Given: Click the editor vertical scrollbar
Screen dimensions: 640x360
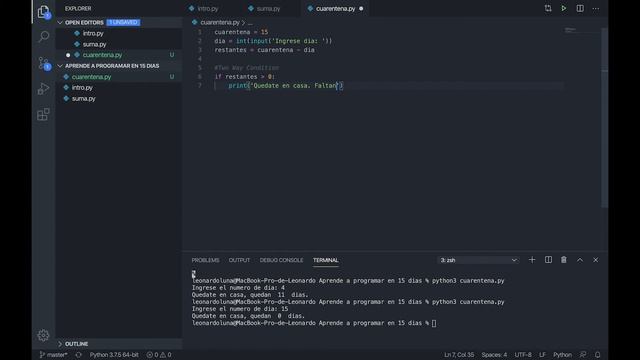Looking at the screenshot, I should [x=604, y=118].
